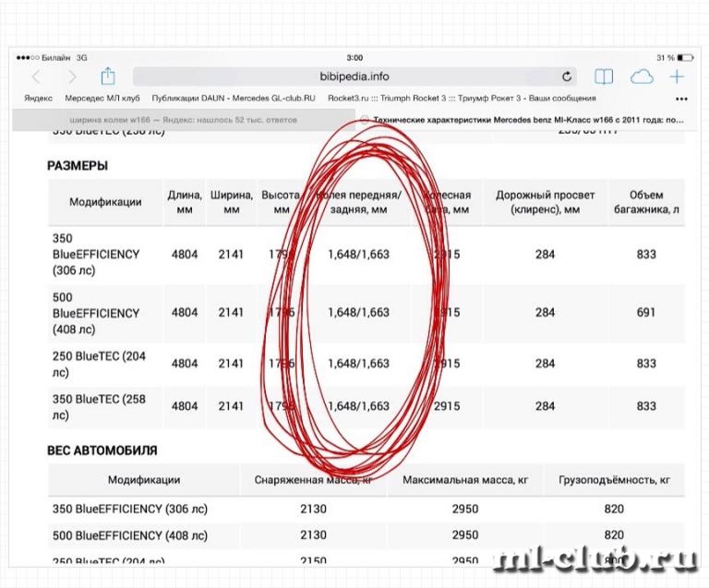
Task: Switch to ширина колеи w166 tab
Action: point(184,120)
